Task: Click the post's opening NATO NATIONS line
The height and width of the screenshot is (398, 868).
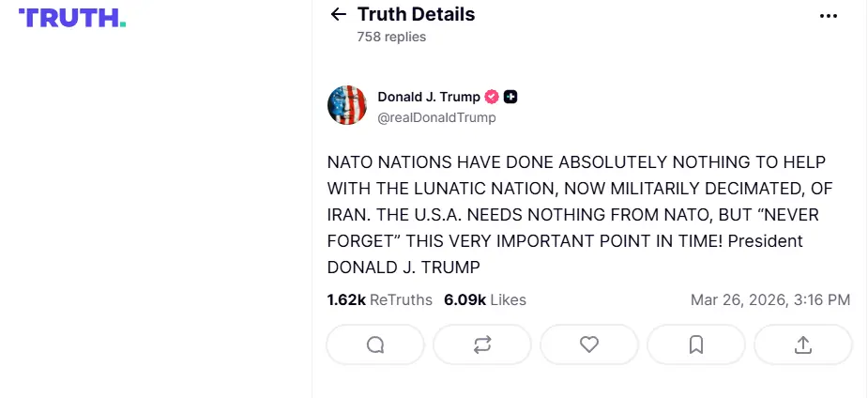Action: pyautogui.click(x=576, y=161)
